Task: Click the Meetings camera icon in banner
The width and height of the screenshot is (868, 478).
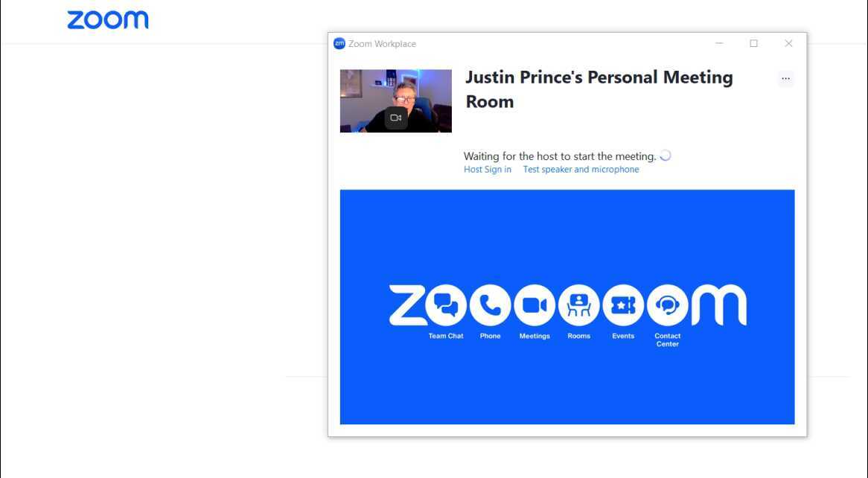Action: (x=534, y=305)
